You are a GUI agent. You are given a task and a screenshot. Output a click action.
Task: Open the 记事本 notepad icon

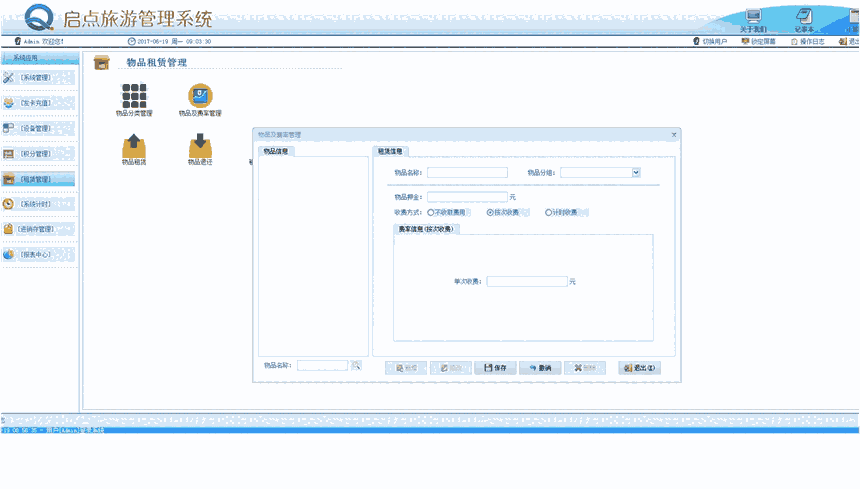pyautogui.click(x=803, y=17)
